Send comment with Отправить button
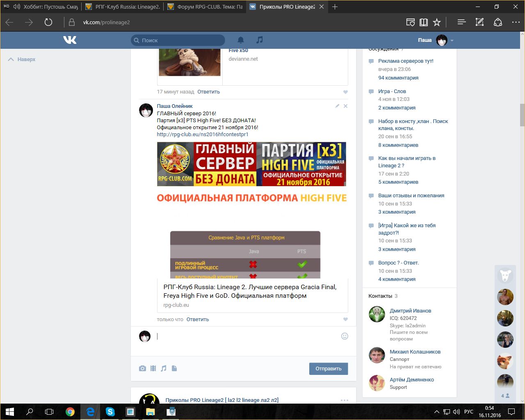This screenshot has width=525, height=420. pos(329,369)
